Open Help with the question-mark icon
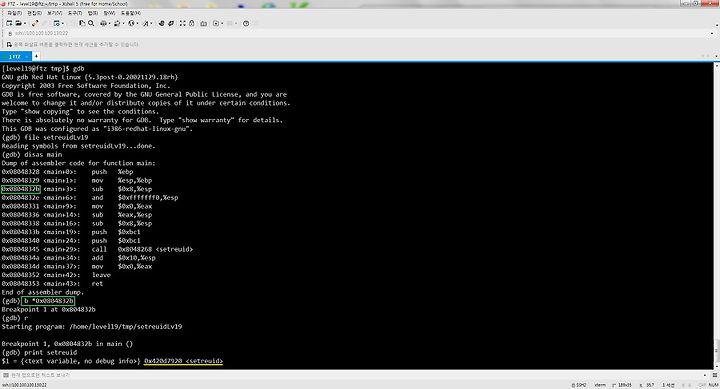The width and height of the screenshot is (720, 389). [x=246, y=23]
